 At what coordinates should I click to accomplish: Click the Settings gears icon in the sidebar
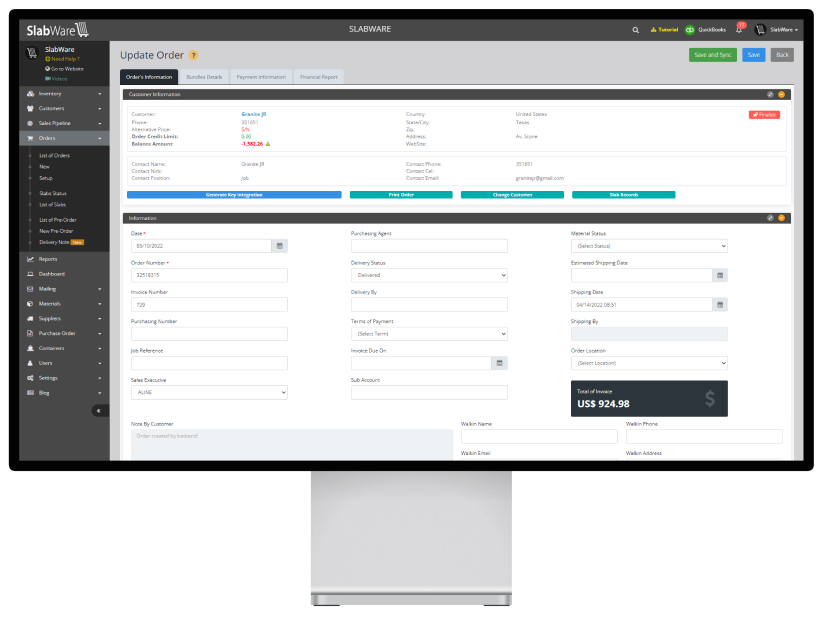click(30, 378)
